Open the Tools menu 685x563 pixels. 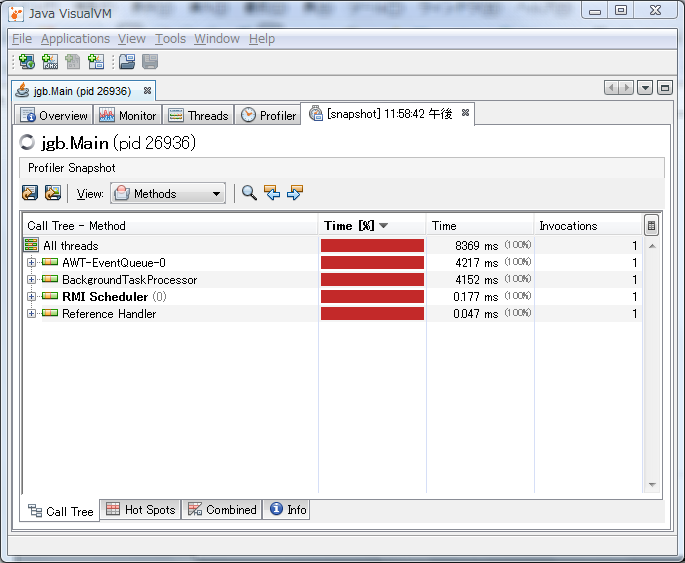coord(170,39)
